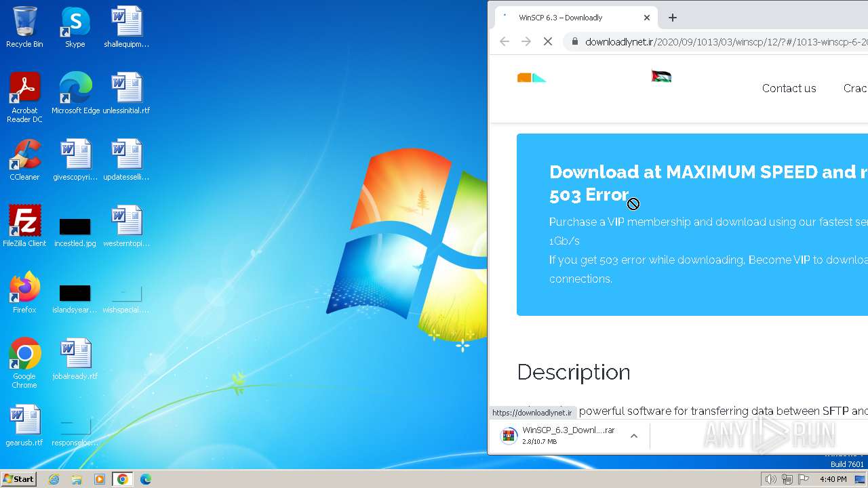Screen dimensions: 868x488
Task: Open the Skype desktop shortcut
Action: coord(75,27)
